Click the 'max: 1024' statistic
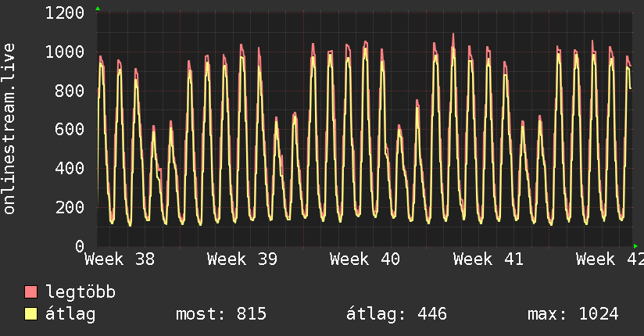Screen dimensions: 644x336 coord(573,314)
